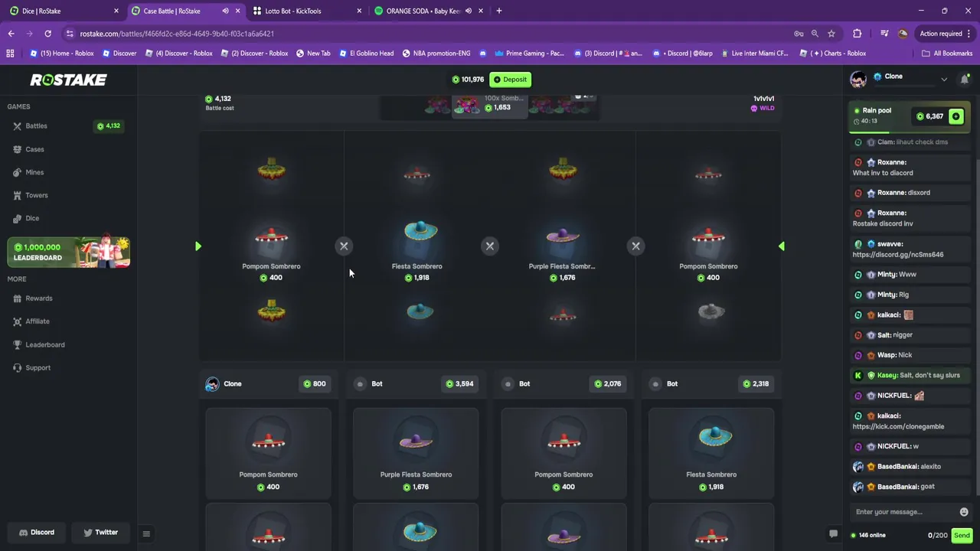Click the Rain pool plus button
The image size is (980, 551).
point(956,116)
